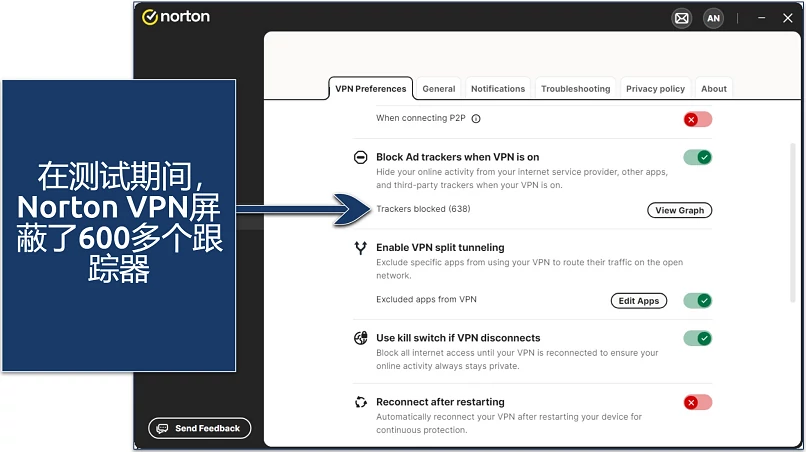The width and height of the screenshot is (806, 452).
Task: Open the Notifications tab
Action: (498, 88)
